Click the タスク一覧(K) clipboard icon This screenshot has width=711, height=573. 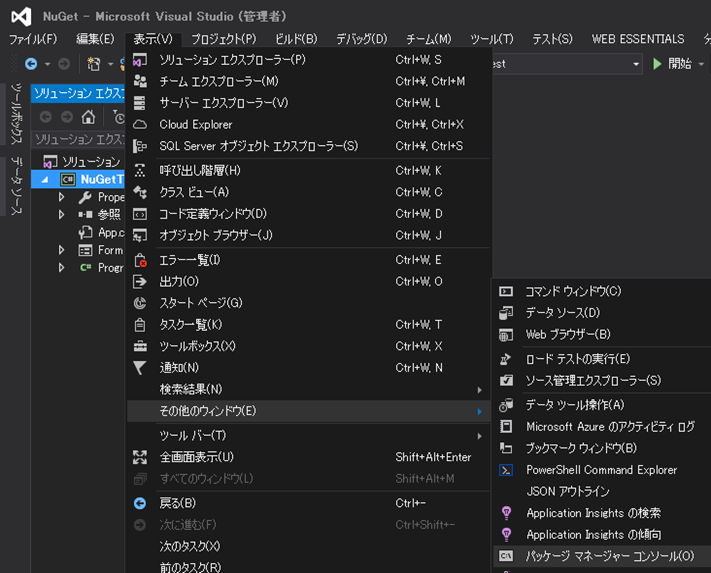point(140,325)
